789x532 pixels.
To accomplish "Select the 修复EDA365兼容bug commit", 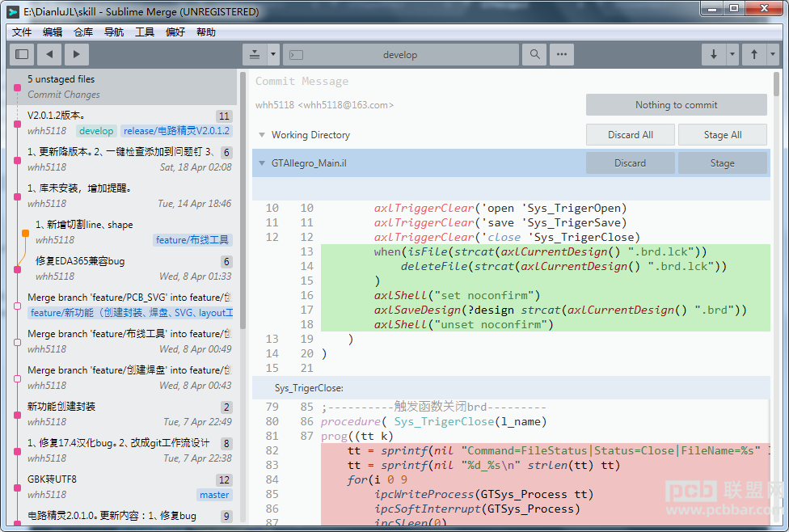I will pos(122,268).
